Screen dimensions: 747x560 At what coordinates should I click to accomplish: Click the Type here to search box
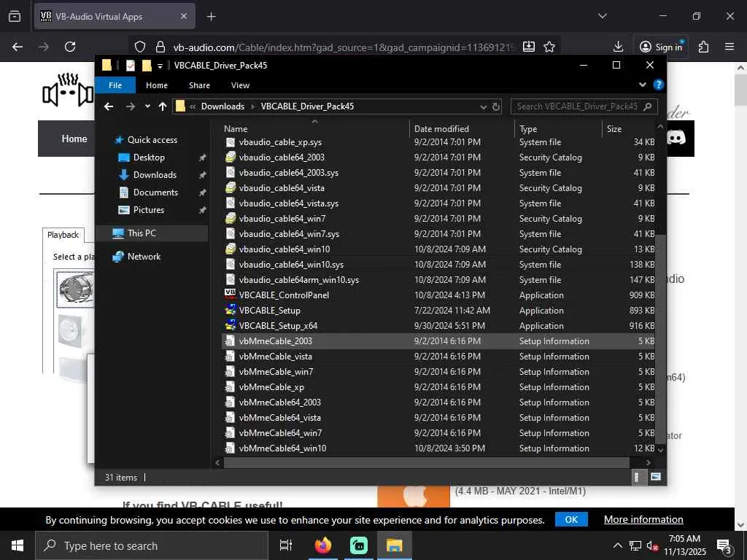(x=152, y=545)
